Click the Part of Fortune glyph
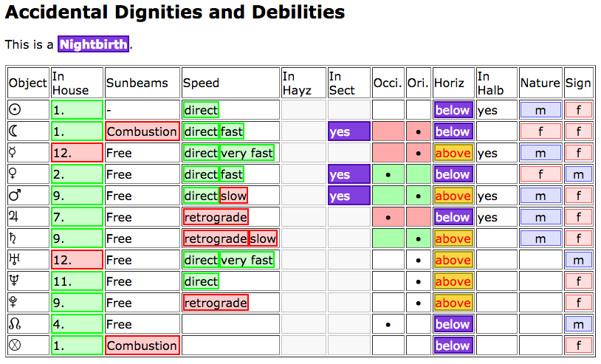Image resolution: width=601 pixels, height=364 pixels. click(x=15, y=346)
